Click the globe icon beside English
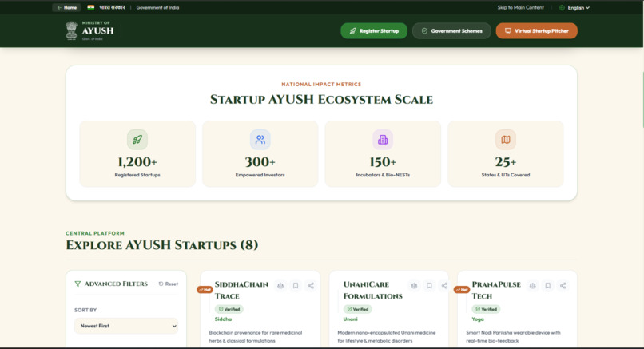This screenshot has height=349, width=644. [x=562, y=7]
